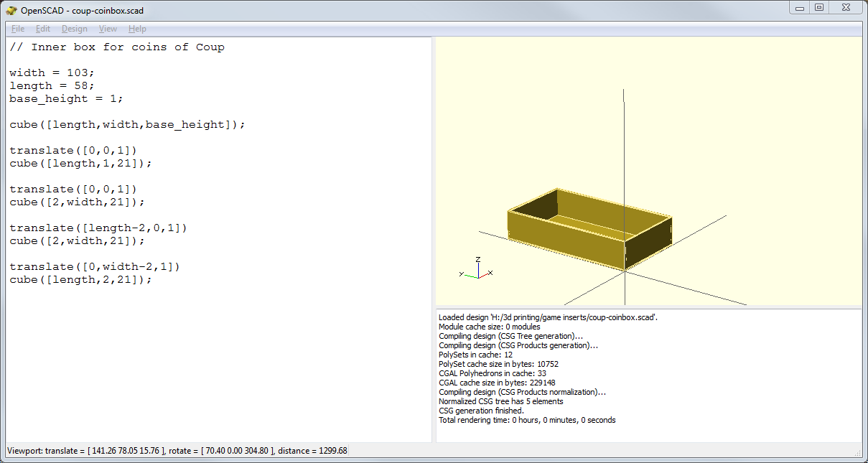Click the 'translate([0,width-2,1])' line

click(x=95, y=267)
